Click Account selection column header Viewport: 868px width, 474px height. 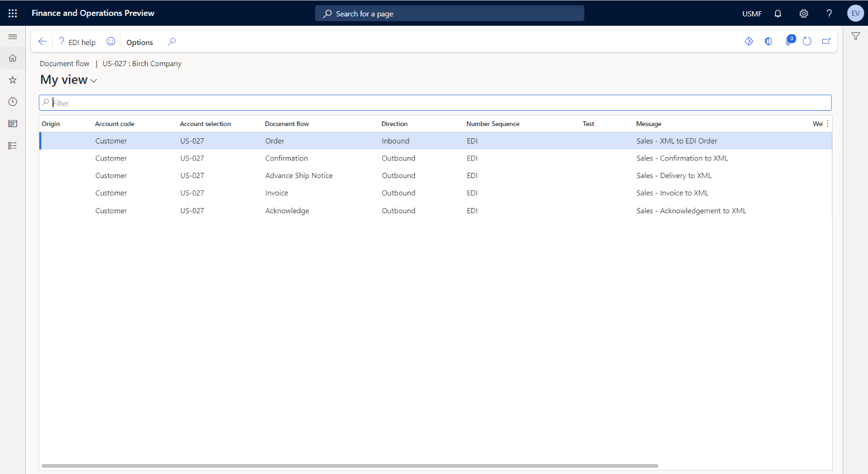pos(205,124)
